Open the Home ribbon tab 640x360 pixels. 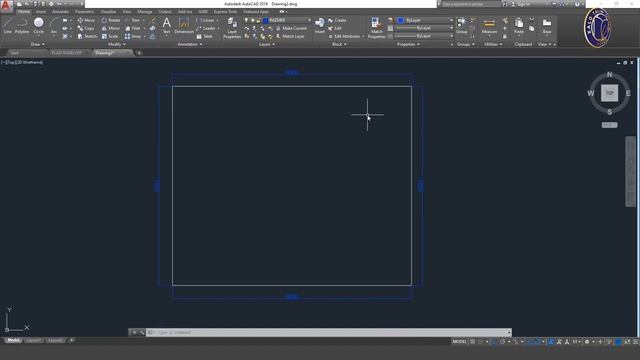click(x=24, y=12)
